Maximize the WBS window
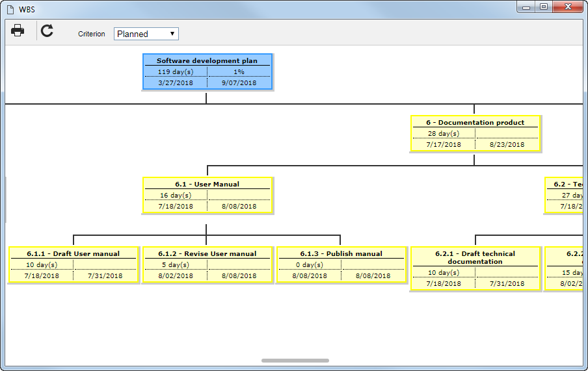Image resolution: width=588 pixels, height=371 pixels. coord(543,7)
